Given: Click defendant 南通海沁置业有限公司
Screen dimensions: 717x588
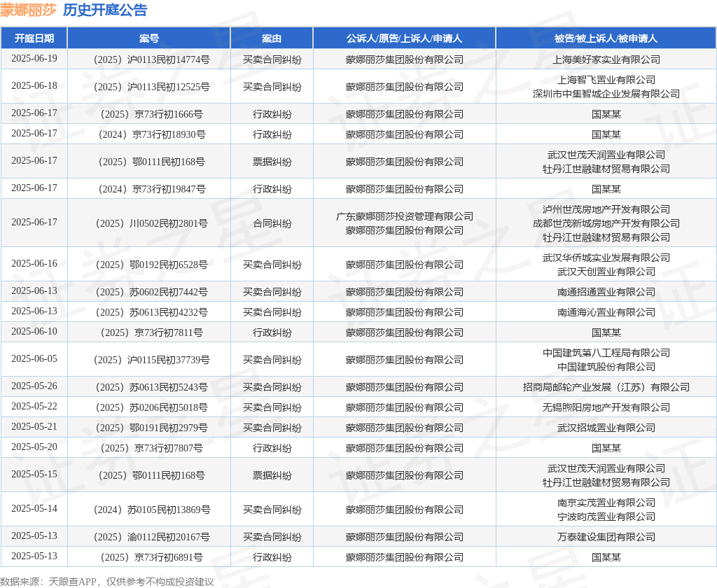Looking at the screenshot, I should coord(606,312).
